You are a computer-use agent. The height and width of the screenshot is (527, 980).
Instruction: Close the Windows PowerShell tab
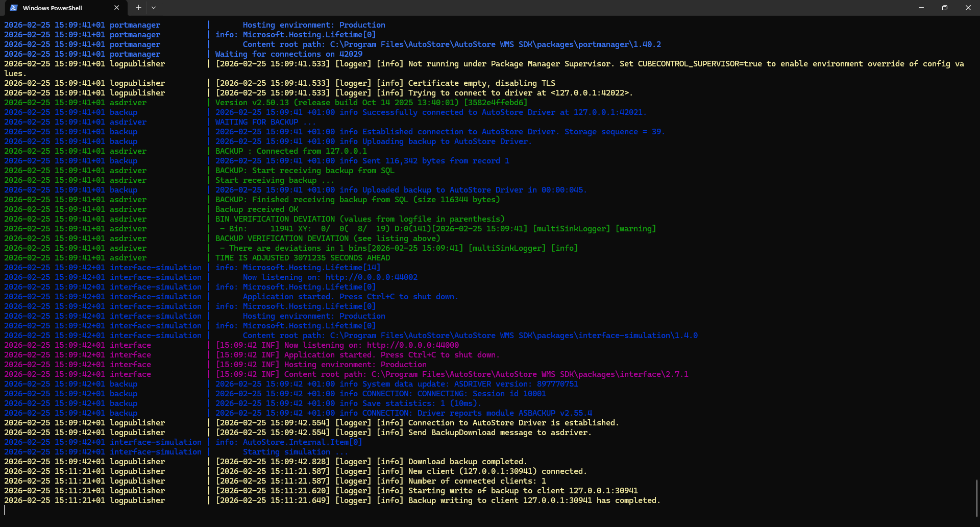[116, 8]
